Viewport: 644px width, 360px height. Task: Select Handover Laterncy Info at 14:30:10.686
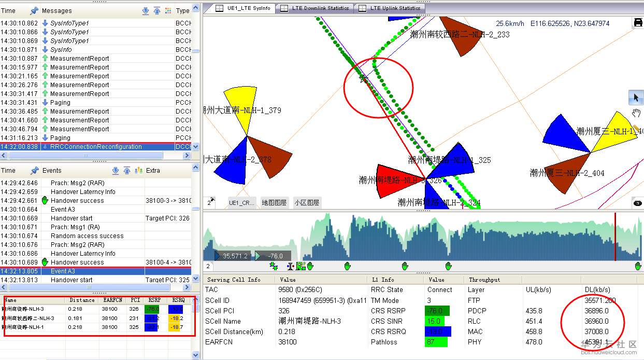click(96, 254)
